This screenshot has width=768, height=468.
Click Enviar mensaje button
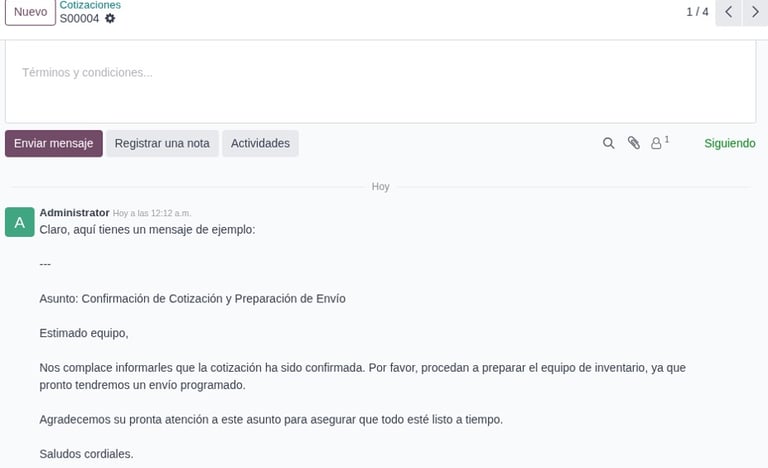click(x=53, y=143)
